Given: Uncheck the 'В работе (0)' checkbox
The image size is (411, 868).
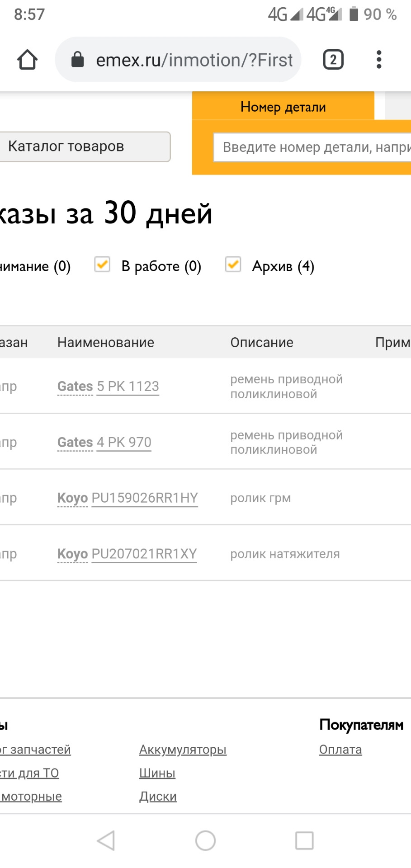Looking at the screenshot, I should (102, 264).
